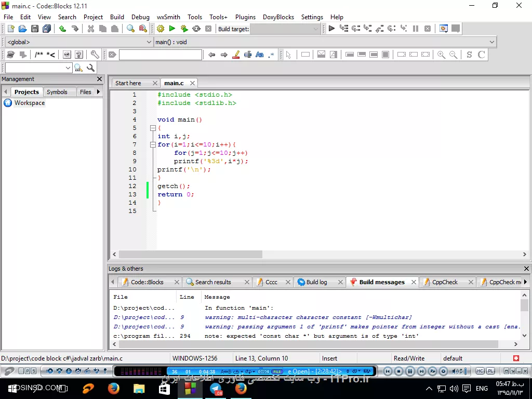The height and width of the screenshot is (399, 532).
Task: Open the <global> scope dropdown
Action: point(79,42)
